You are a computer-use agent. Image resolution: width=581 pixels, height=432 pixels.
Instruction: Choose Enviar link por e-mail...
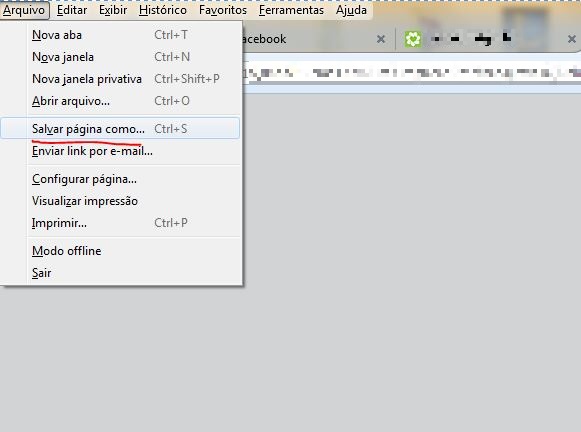(x=120, y=151)
